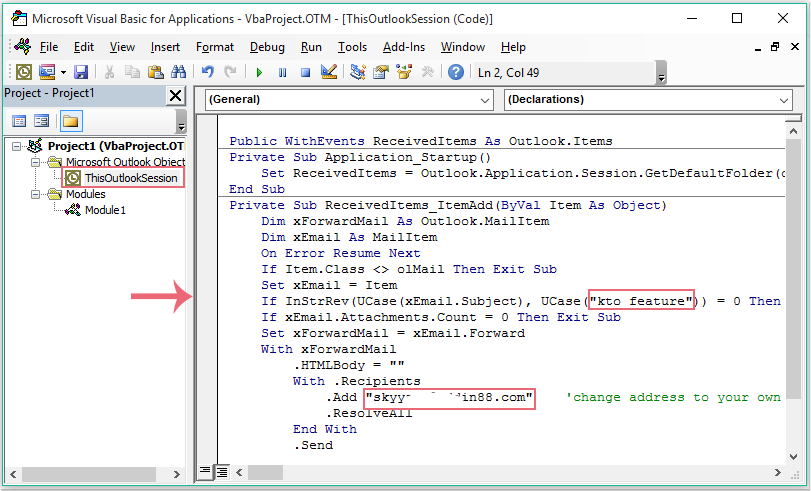The width and height of the screenshot is (811, 491).
Task: Switch to Full Module View button
Action: pos(222,470)
